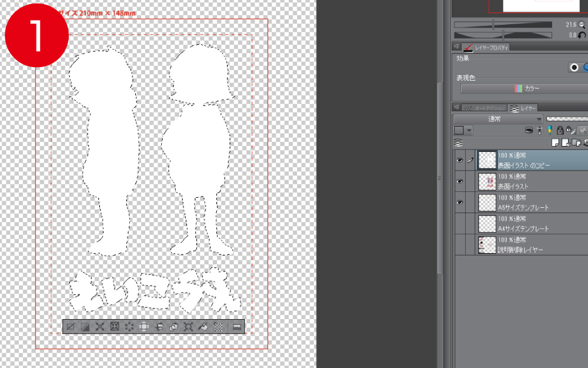Switch to the オートアクション tab

point(485,108)
